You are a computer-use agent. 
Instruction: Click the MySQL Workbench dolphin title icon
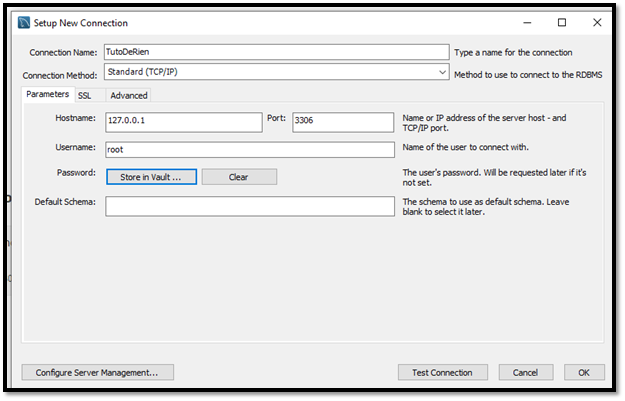(x=24, y=23)
